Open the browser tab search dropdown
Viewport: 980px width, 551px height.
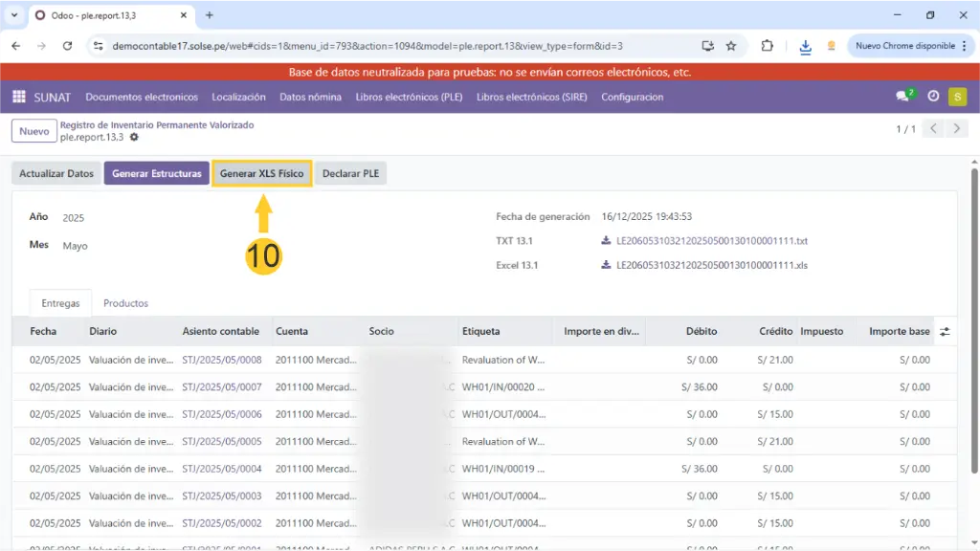point(14,15)
